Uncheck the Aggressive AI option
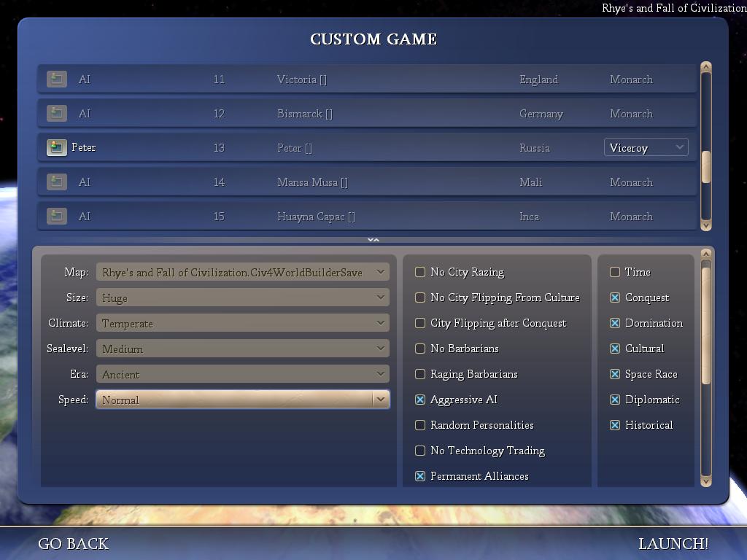This screenshot has width=747, height=560. [x=420, y=400]
